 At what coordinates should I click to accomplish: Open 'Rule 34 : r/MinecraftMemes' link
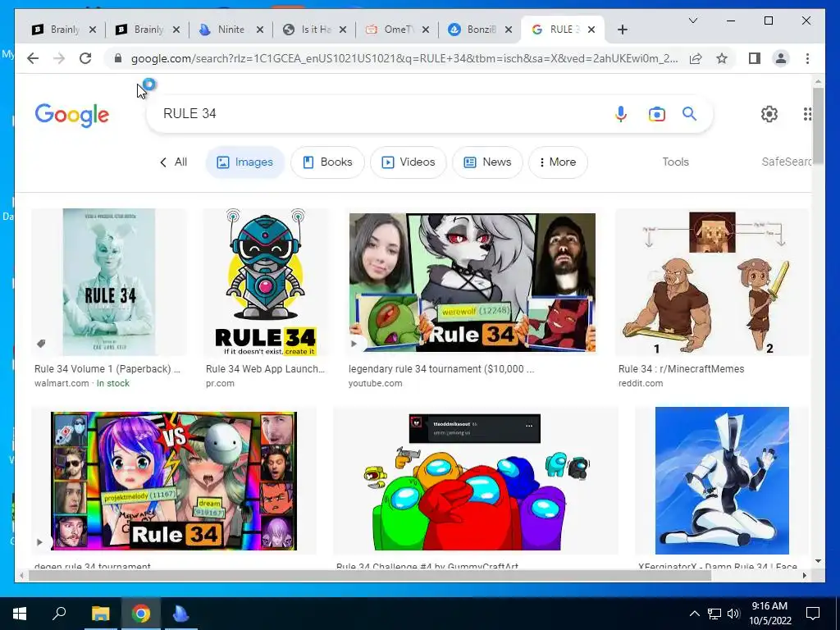click(x=681, y=369)
